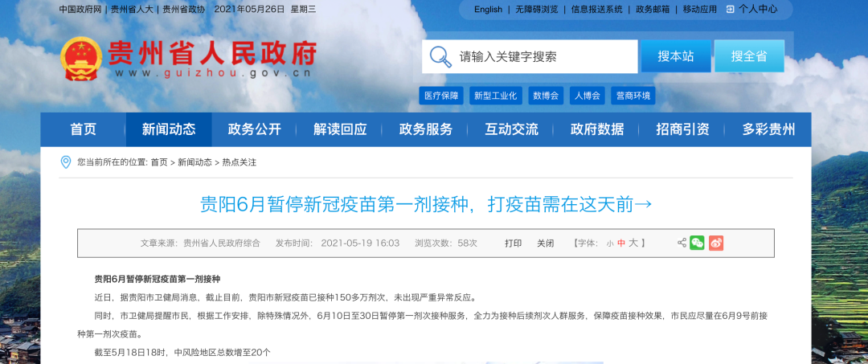The image size is (868, 364).
Task: Open 政务邮箱 link
Action: 653,10
